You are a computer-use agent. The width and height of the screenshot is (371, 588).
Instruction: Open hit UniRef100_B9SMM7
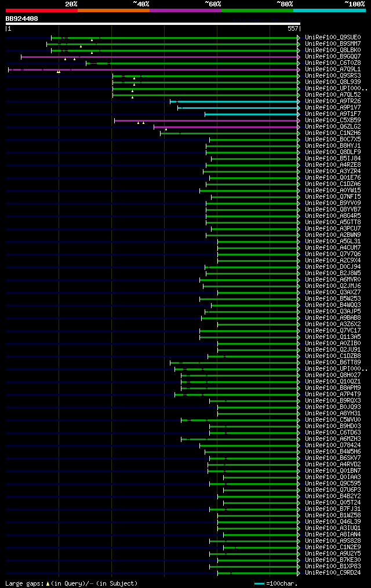point(333,44)
